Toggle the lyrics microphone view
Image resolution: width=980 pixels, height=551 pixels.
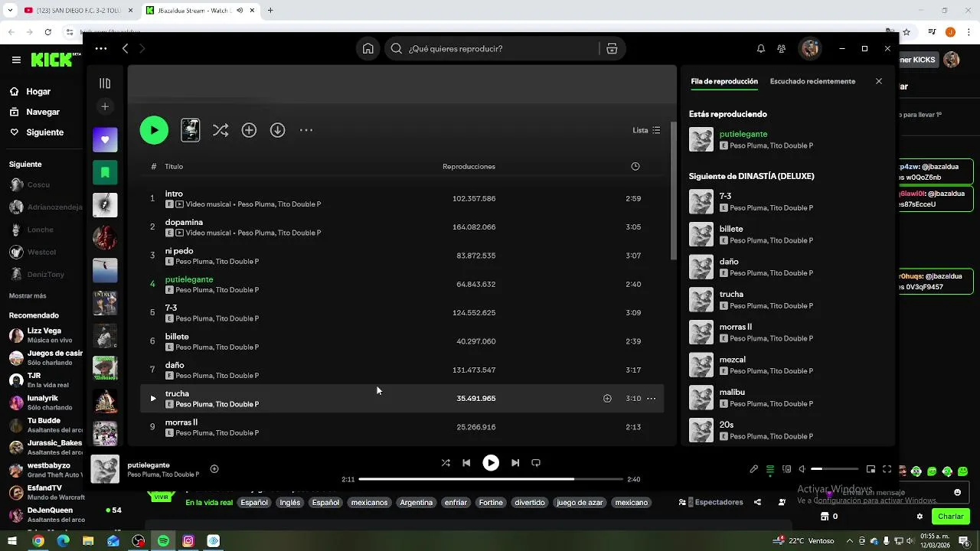[754, 469]
